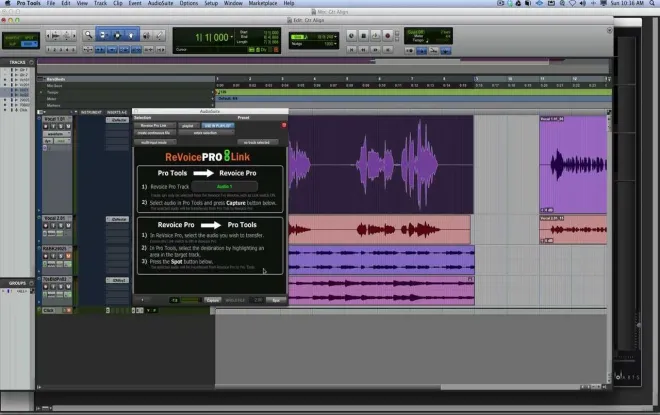
Task: Click the audio waveform zoom button
Action: (x=56, y=36)
